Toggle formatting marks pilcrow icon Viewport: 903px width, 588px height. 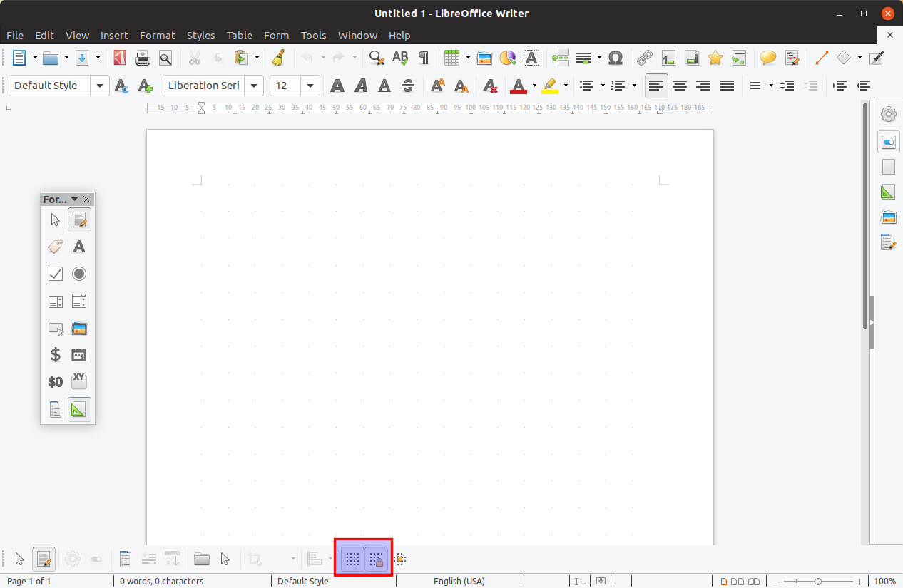(x=424, y=58)
